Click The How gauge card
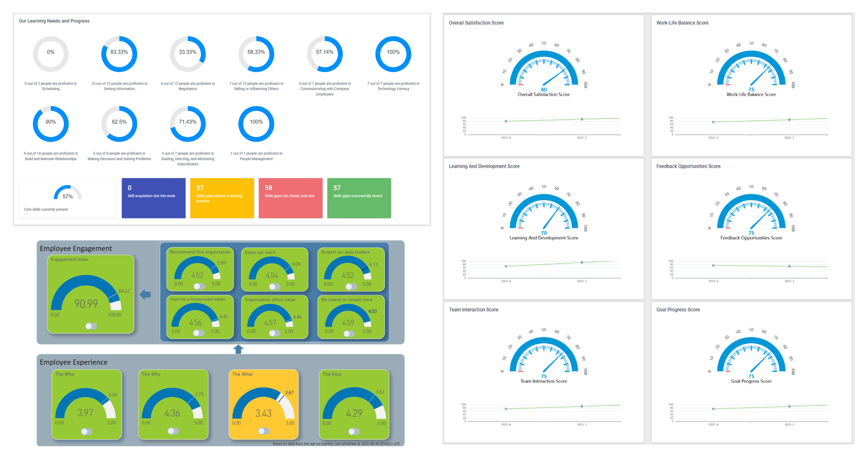The image size is (868, 456). click(x=354, y=404)
